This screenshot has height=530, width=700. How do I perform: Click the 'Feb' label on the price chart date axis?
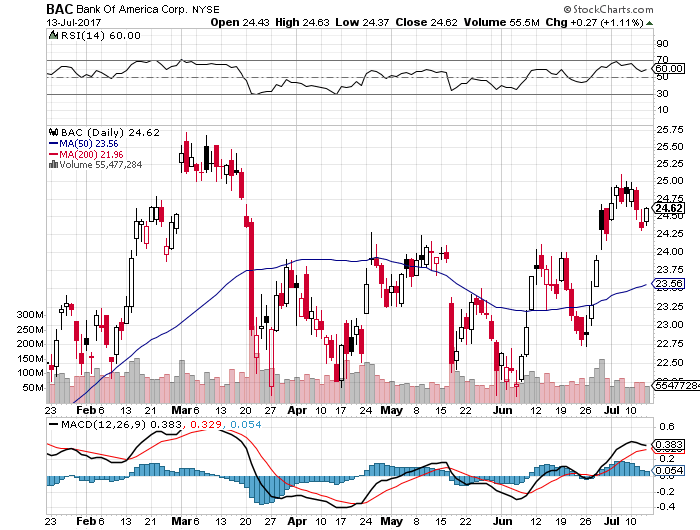[86, 410]
